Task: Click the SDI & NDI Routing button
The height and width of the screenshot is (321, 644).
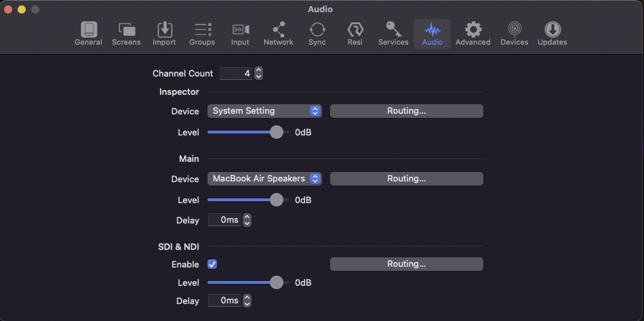Action: tap(407, 264)
